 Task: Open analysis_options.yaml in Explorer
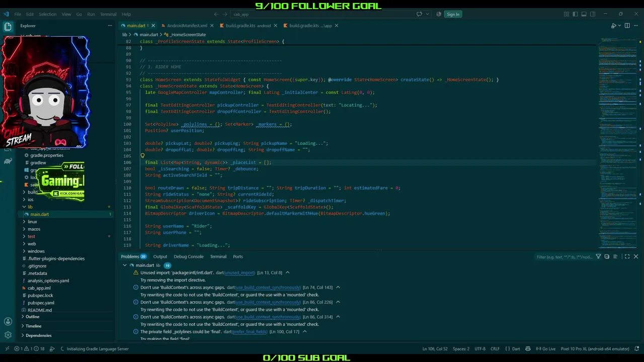(x=48, y=281)
